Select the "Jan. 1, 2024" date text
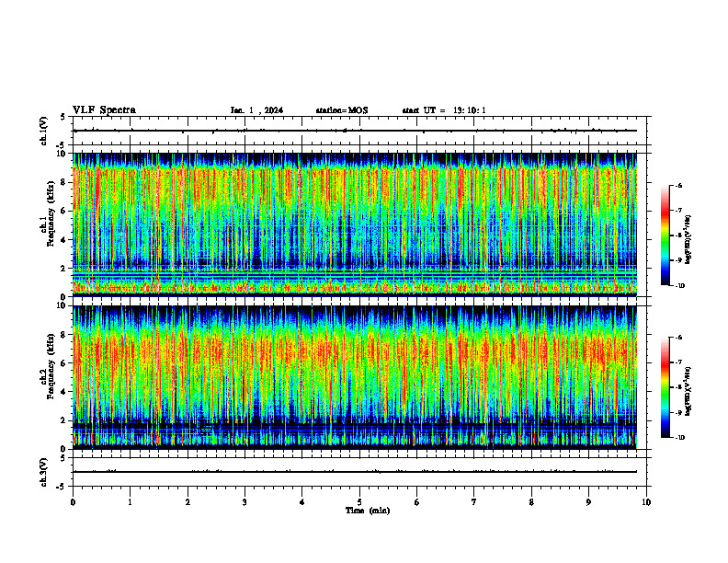728x563 pixels. (x=256, y=110)
